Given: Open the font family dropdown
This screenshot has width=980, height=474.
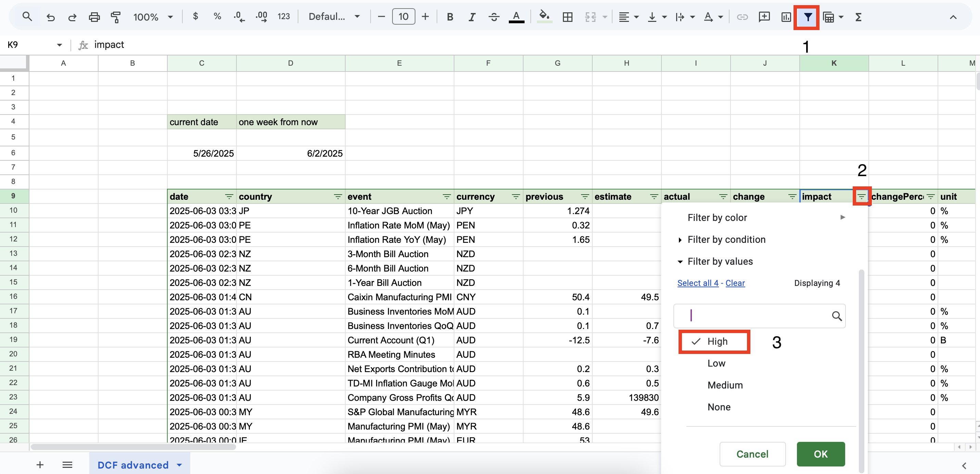Looking at the screenshot, I should point(334,17).
